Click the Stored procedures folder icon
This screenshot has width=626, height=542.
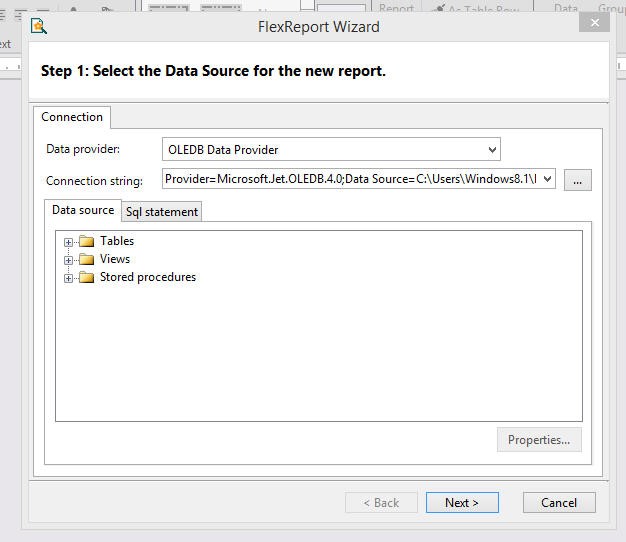tap(86, 277)
